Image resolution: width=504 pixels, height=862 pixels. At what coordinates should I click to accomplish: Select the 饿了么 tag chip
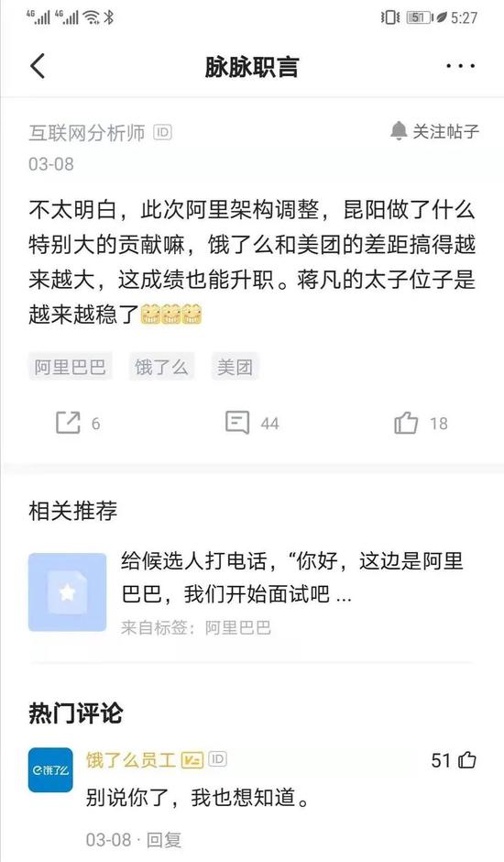click(161, 367)
